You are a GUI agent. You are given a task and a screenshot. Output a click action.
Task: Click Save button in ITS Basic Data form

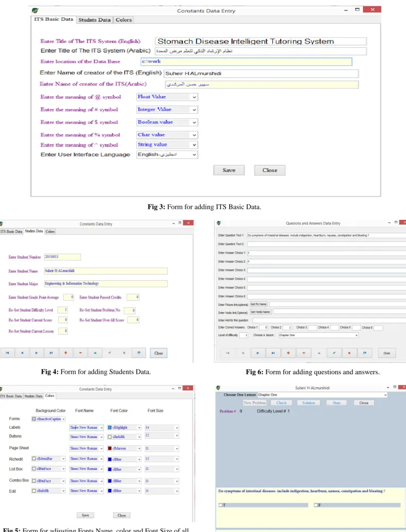229,170
